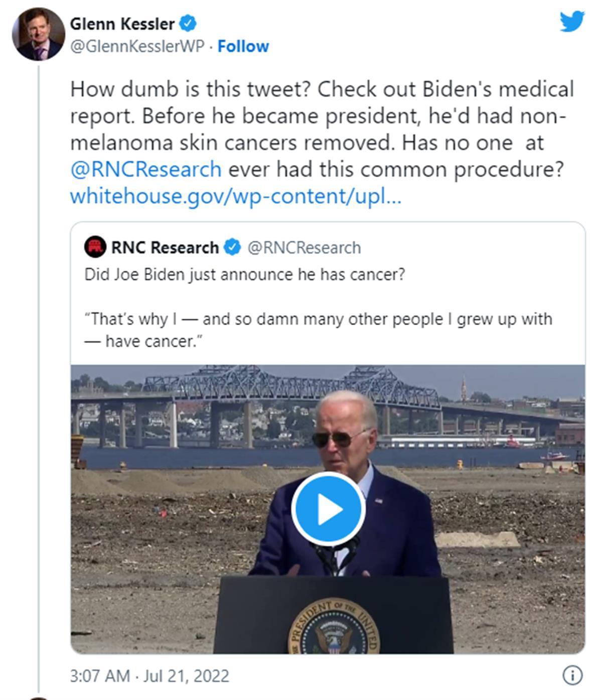Click the Glenn Kessler display name

122,23
